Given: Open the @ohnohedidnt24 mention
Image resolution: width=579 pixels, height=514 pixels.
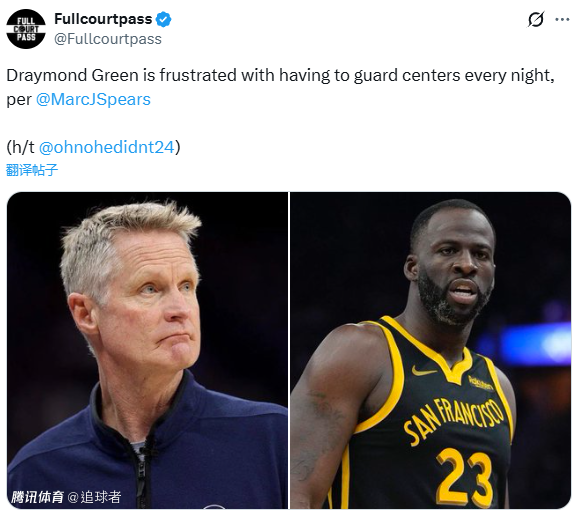Looking at the screenshot, I should 106,147.
